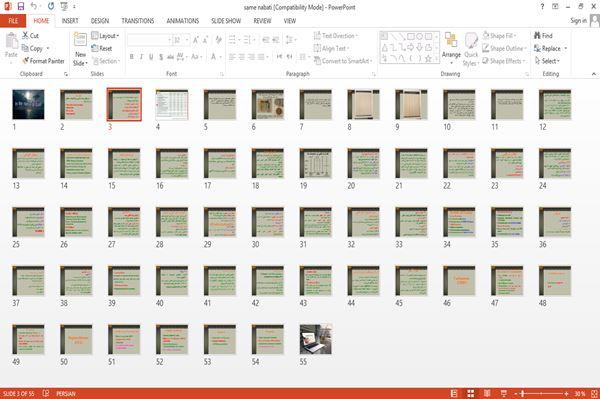Click the Save icon in quick access toolbar

click(x=21, y=6)
